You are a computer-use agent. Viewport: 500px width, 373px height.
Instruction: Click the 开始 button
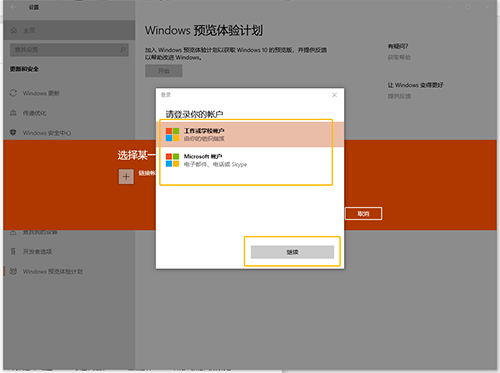pyautogui.click(x=164, y=71)
